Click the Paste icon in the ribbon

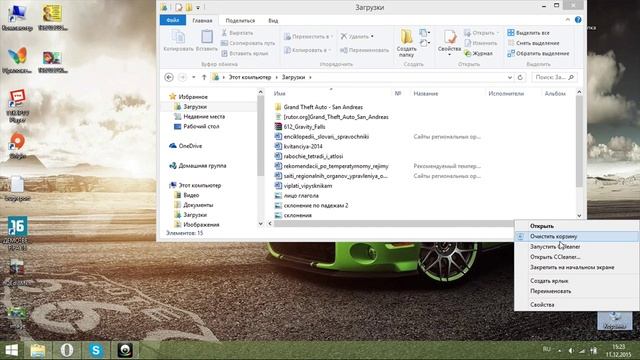click(207, 41)
